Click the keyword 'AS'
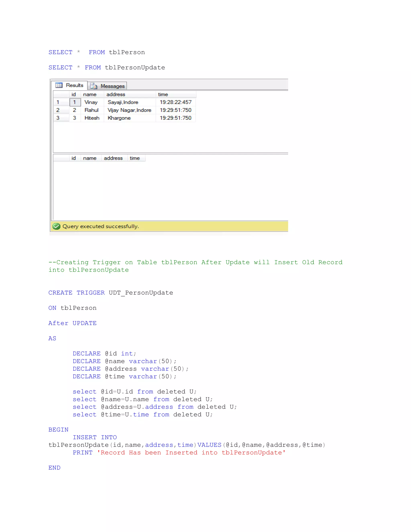The height and width of the screenshot is (532, 411). click(52, 338)
